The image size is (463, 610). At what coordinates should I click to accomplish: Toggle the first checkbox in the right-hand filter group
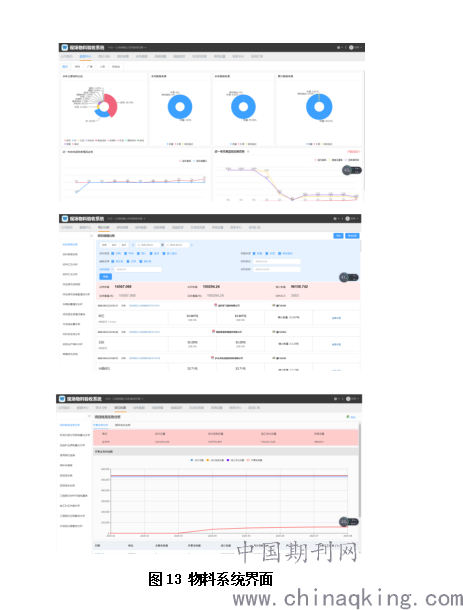coord(254,253)
